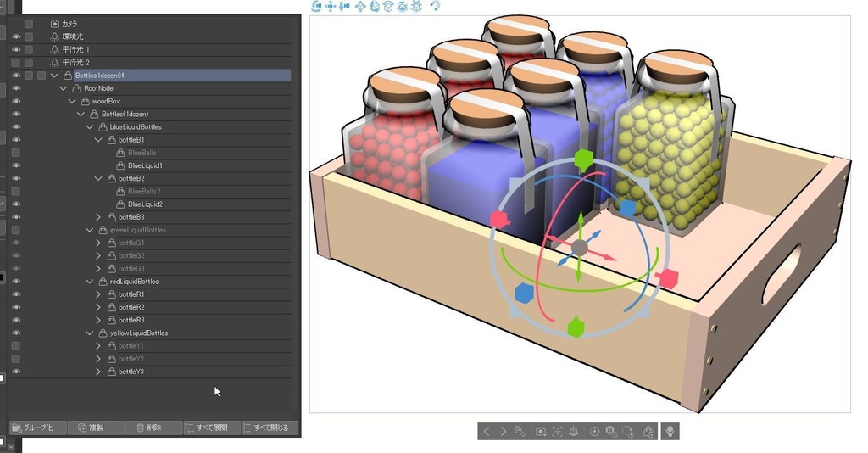Collapse the RootNode branch

pos(64,88)
